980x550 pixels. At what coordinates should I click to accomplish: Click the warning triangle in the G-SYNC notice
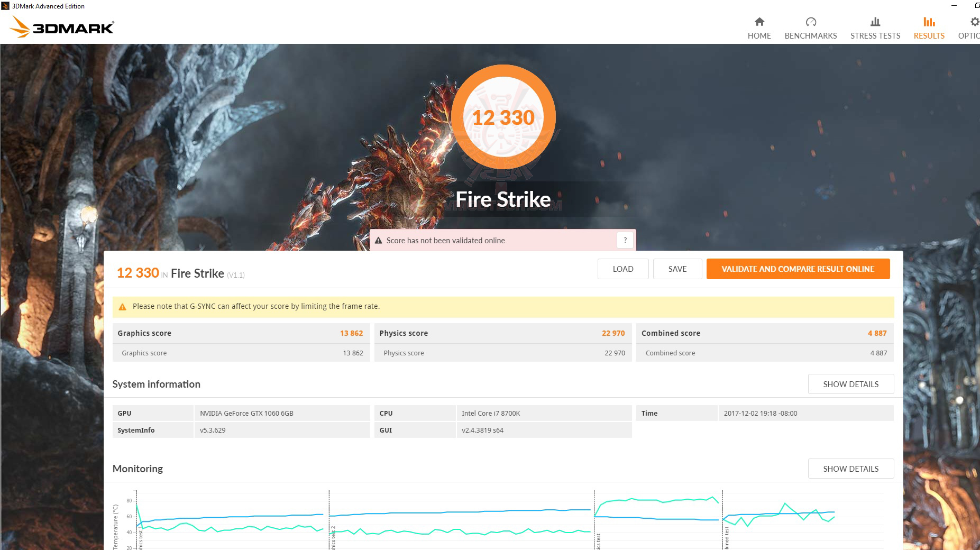[x=123, y=306]
